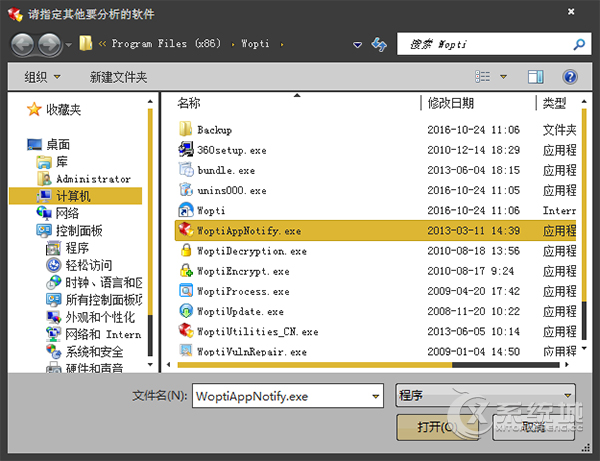Screen dimensions: 600x461
Task: Click the file list scroll right arrow
Action: pos(567,365)
